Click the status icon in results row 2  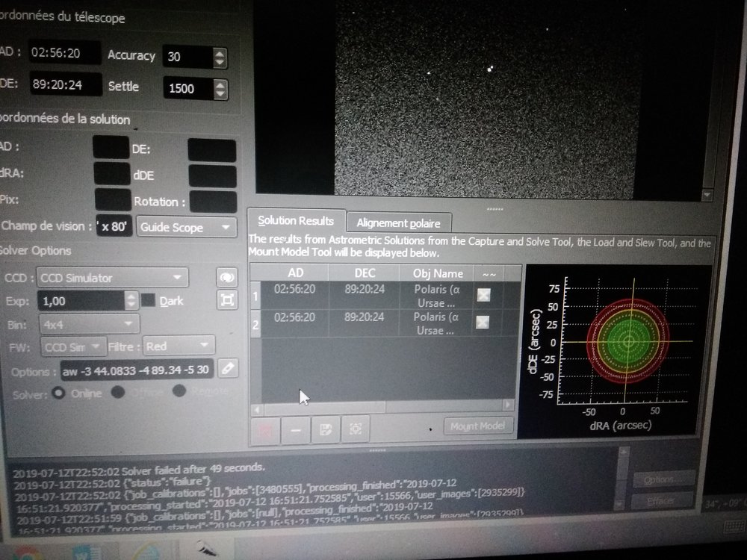(x=483, y=323)
